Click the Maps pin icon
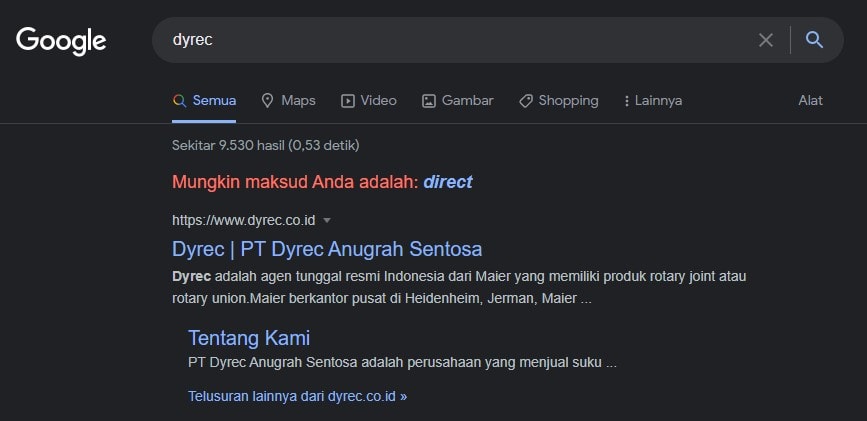Viewport: 867px width, 421px height. pos(267,101)
